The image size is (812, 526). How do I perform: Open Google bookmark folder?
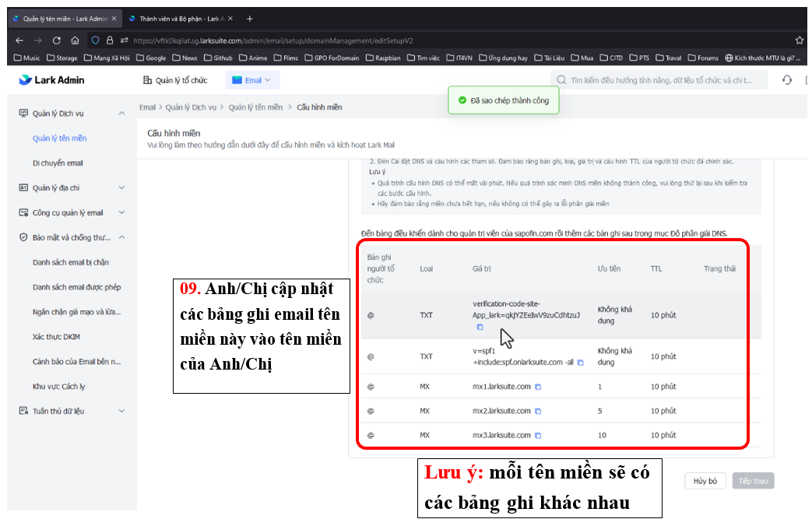151,58
